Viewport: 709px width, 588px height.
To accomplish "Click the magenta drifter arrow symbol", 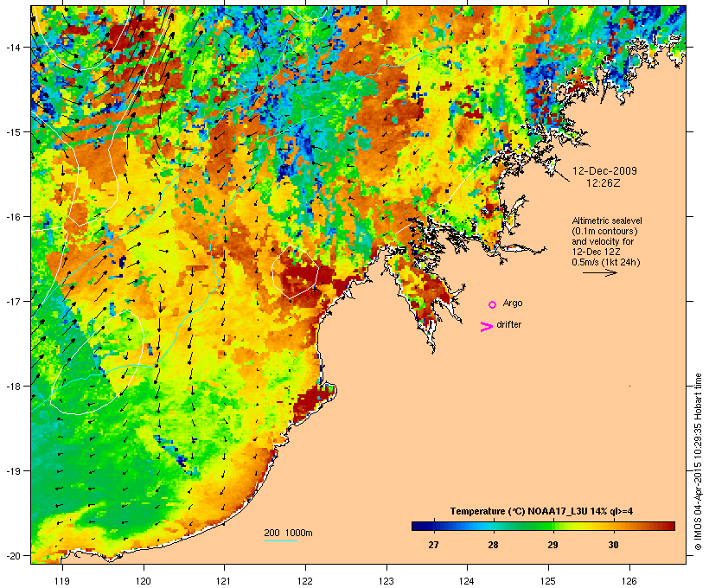I will pos(487,327).
